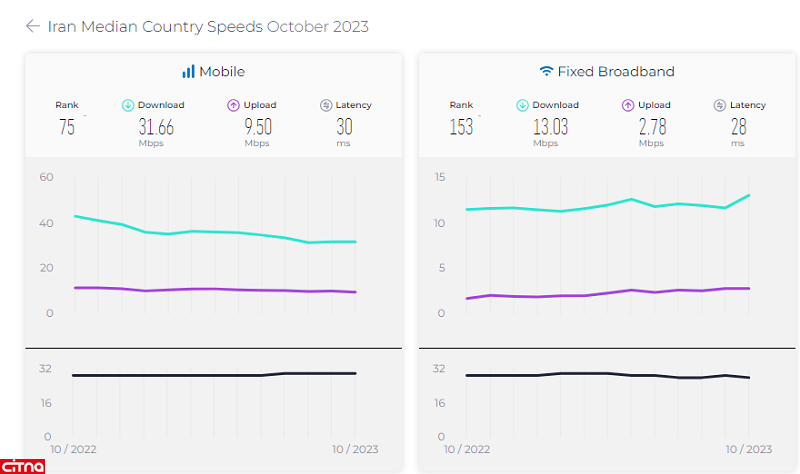
Task: Click the Fixed Broadband chart 10 / 2022 label
Action: 467,449
